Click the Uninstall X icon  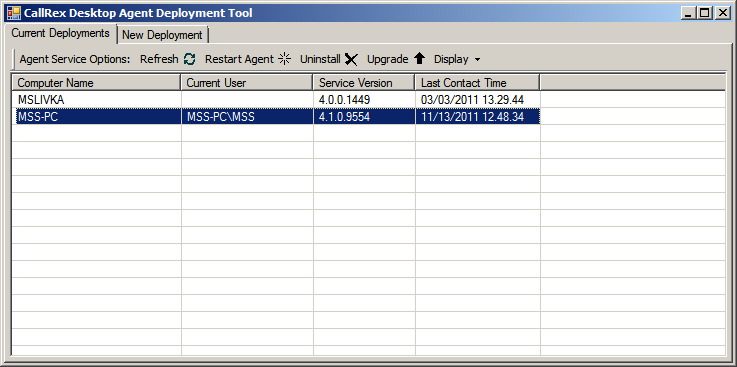point(351,59)
